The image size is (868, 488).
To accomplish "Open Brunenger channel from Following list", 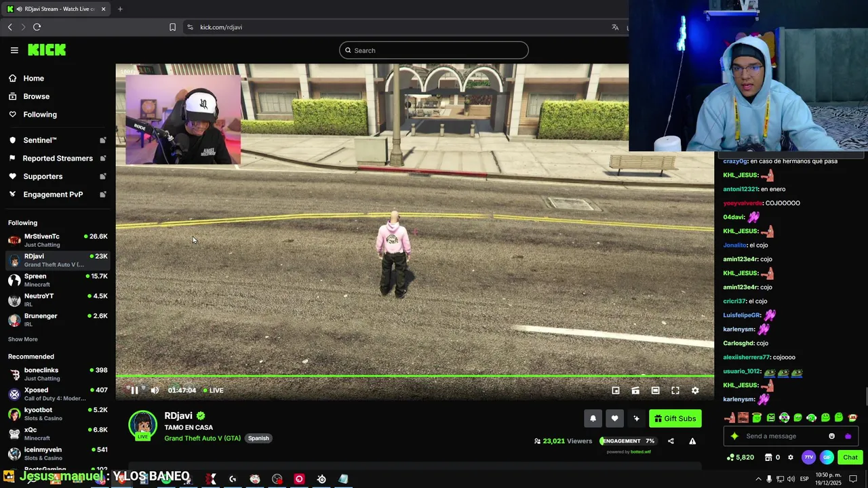I will (x=58, y=320).
